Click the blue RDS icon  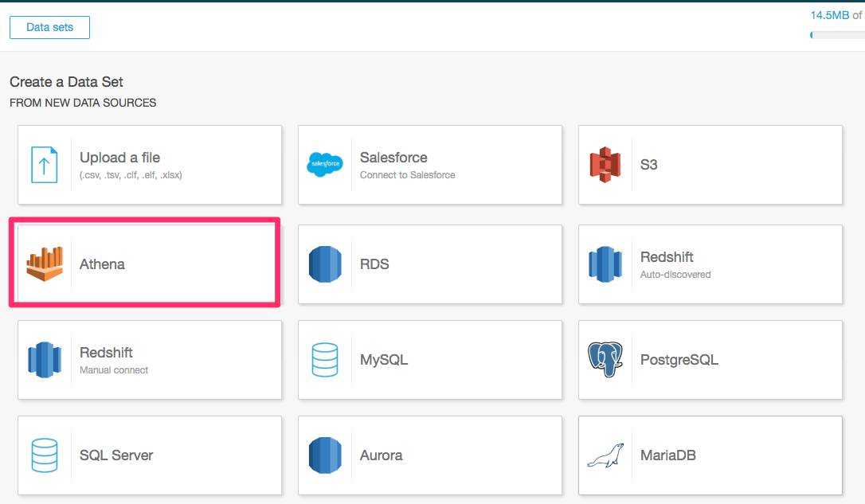click(325, 264)
